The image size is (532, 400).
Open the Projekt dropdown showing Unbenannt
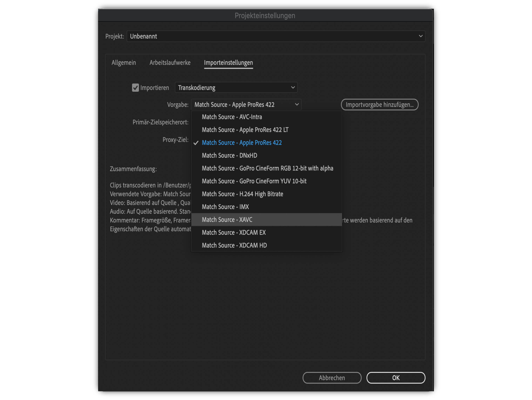click(x=276, y=36)
